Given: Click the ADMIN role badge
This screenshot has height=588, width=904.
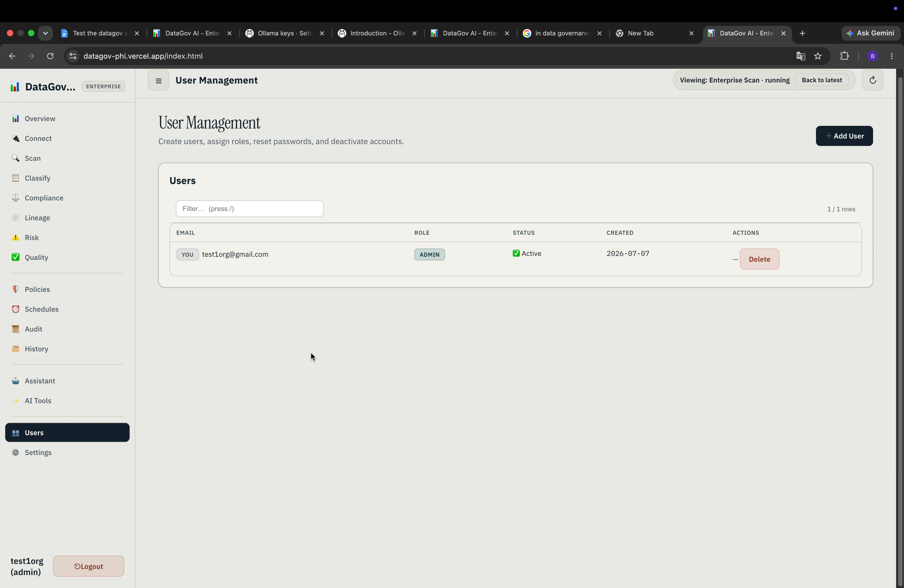Looking at the screenshot, I should pos(430,255).
